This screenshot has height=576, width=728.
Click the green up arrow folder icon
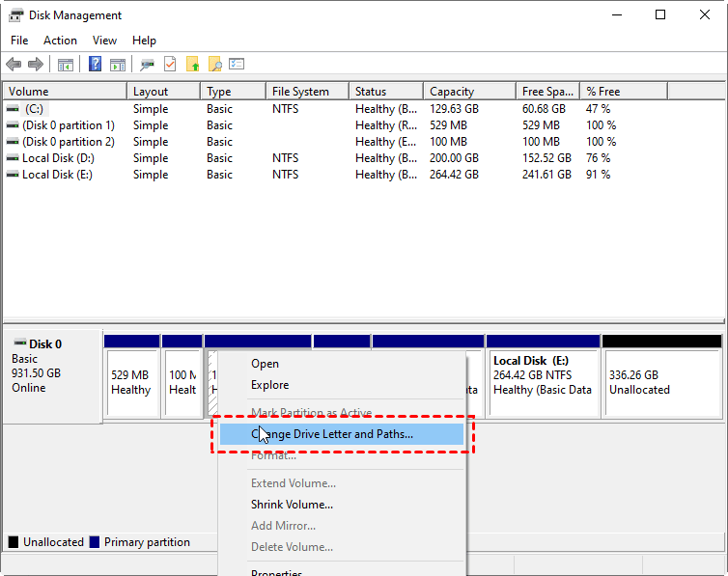[x=193, y=65]
